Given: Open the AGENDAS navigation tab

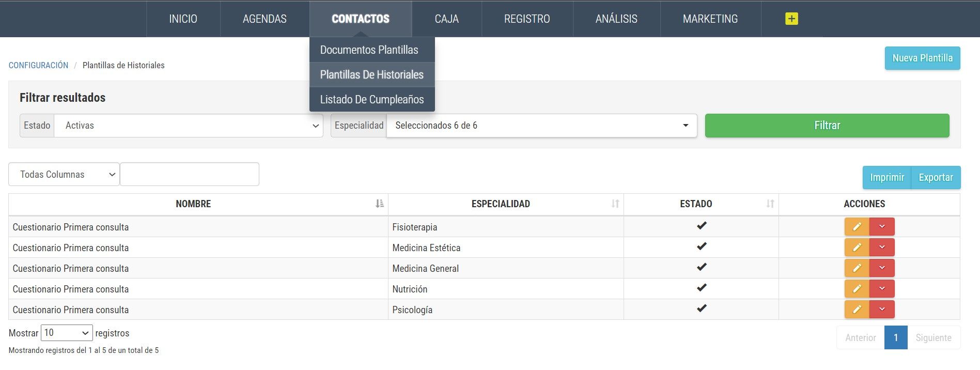Looking at the screenshot, I should tap(265, 19).
